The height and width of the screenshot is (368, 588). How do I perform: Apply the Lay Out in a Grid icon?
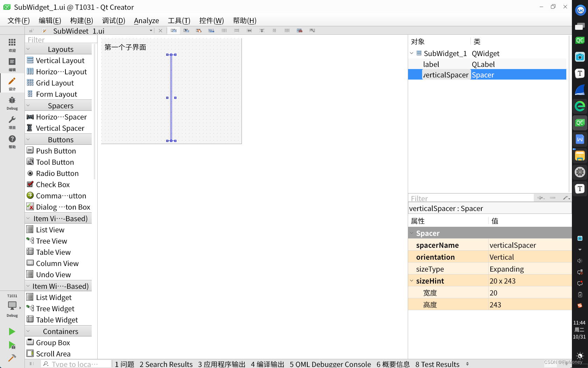coord(287,30)
